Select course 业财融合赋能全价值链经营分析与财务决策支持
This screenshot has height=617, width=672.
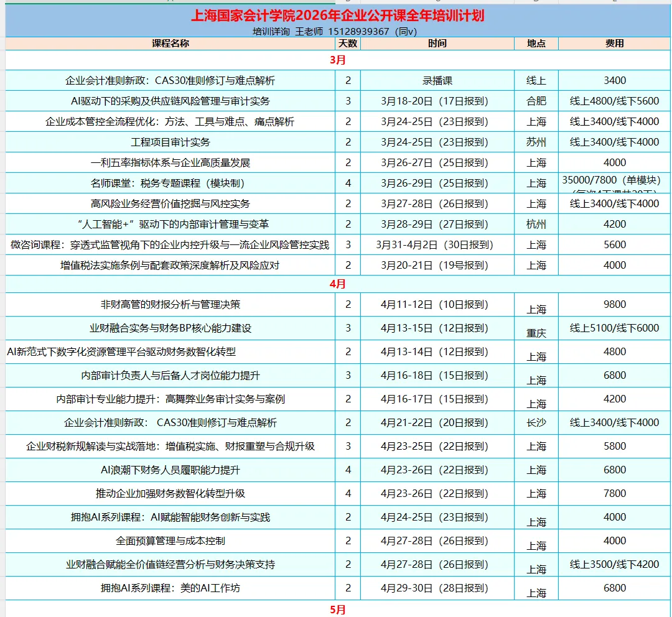pyautogui.click(x=170, y=564)
